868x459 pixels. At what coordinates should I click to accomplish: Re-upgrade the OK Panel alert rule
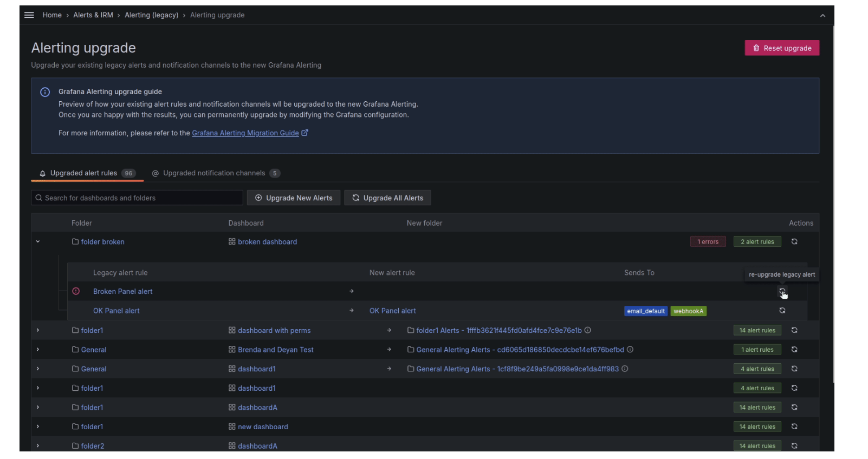tap(782, 311)
